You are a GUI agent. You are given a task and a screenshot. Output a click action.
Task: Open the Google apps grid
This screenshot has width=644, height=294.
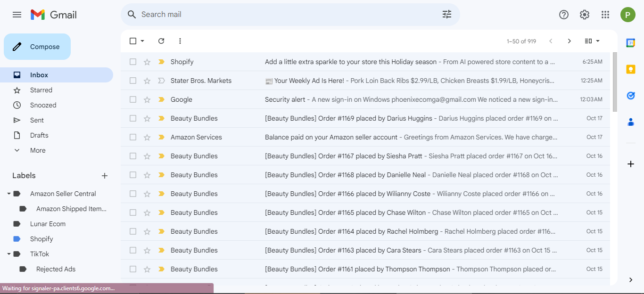point(605,15)
